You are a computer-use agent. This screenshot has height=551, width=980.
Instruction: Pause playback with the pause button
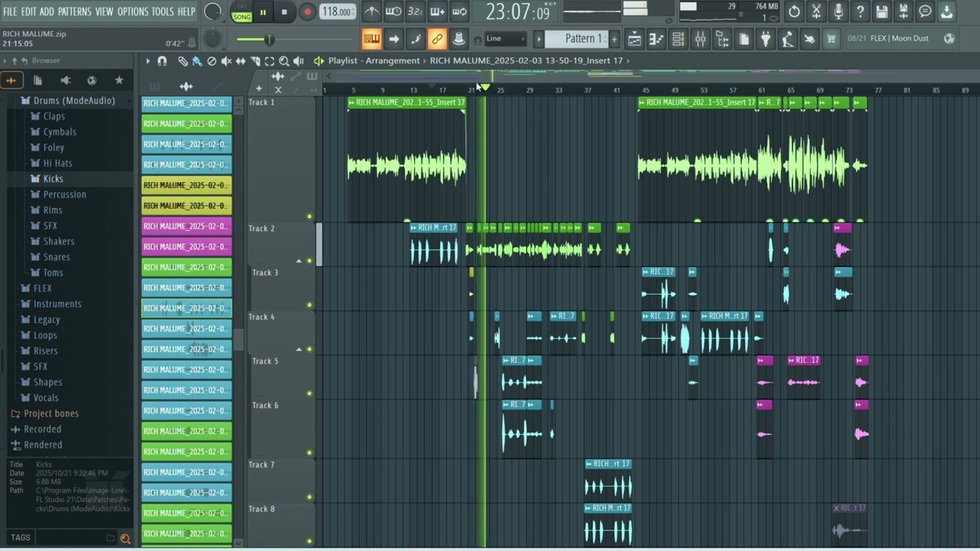(263, 12)
